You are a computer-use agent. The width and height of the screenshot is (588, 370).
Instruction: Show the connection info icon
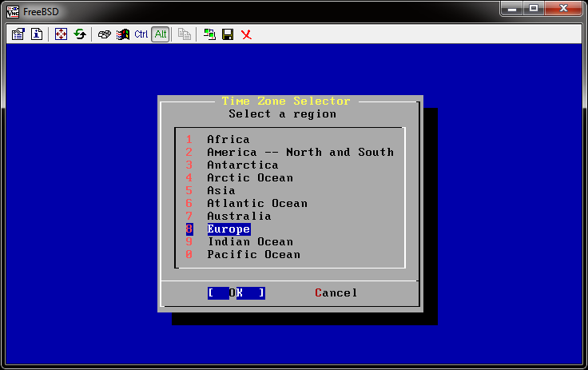(x=37, y=34)
